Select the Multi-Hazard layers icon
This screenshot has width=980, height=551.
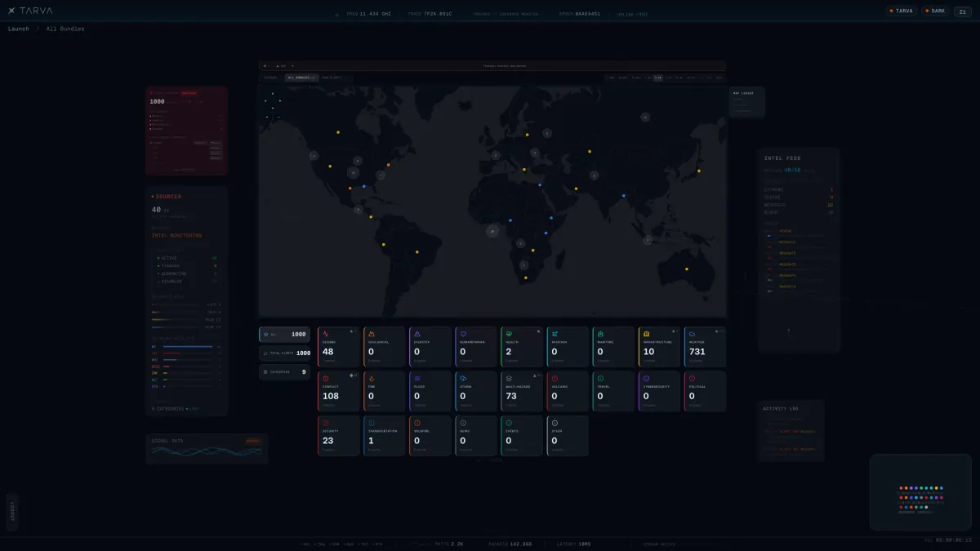point(509,379)
